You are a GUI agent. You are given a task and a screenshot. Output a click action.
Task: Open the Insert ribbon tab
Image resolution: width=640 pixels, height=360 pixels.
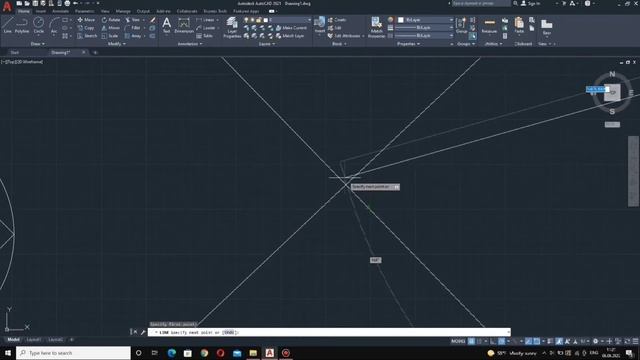point(40,11)
